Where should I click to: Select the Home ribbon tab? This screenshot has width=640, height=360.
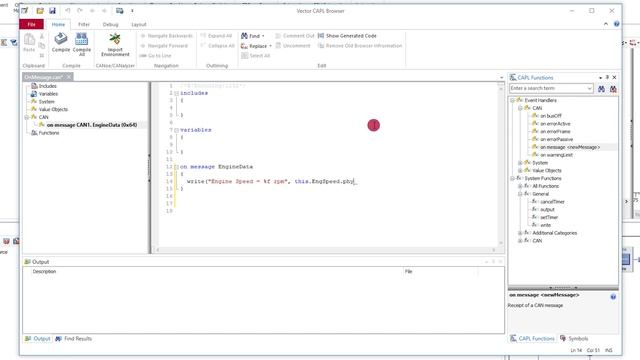coord(58,24)
